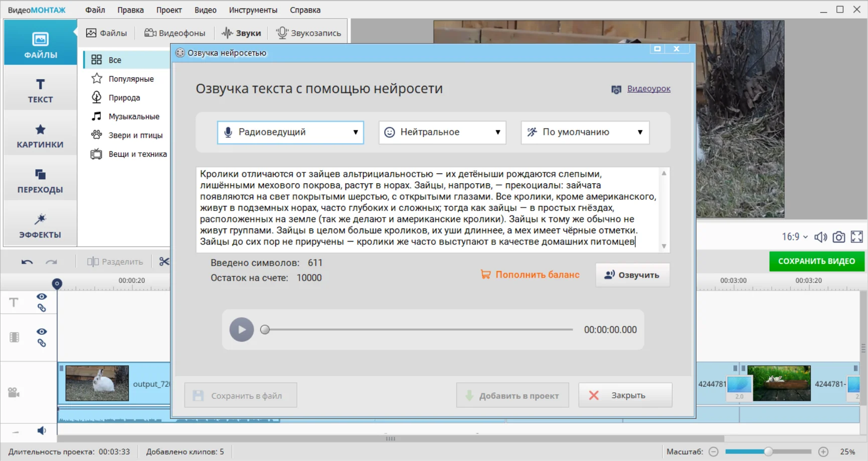
Task: Click the Закрыть button
Action: (x=625, y=395)
